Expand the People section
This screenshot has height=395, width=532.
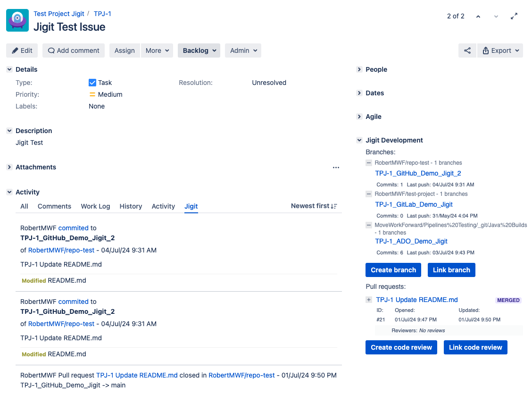tap(359, 69)
